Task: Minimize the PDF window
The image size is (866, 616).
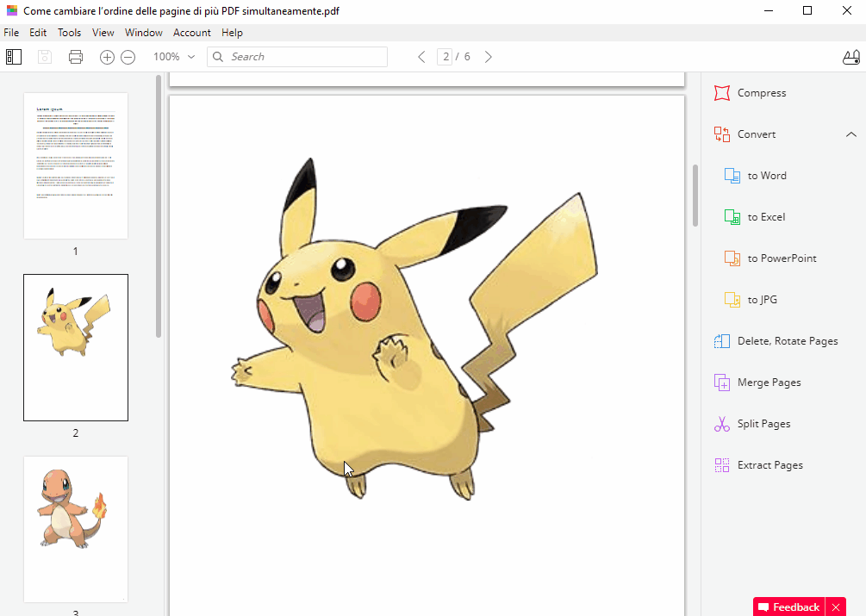Action: pyautogui.click(x=769, y=10)
